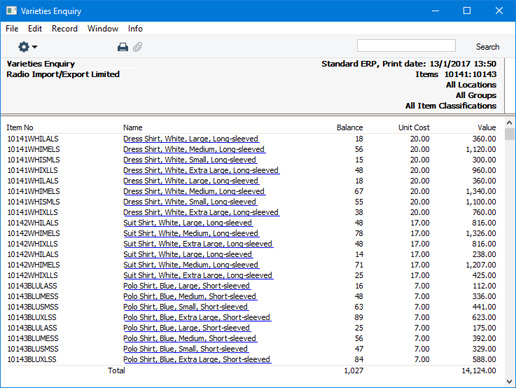This screenshot has width=516, height=388.
Task: Open Suit Shirt White Medium link with balance 71
Action: (191, 265)
